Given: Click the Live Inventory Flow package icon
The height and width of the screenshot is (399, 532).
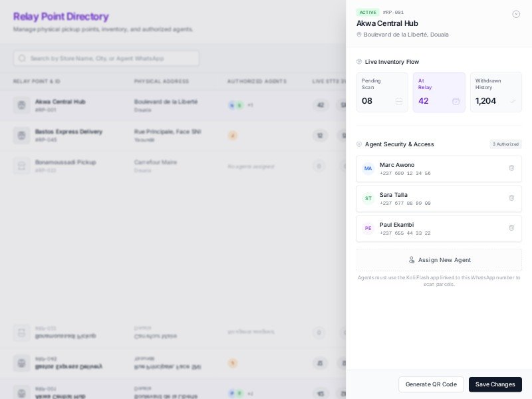Looking at the screenshot, I should click(359, 61).
